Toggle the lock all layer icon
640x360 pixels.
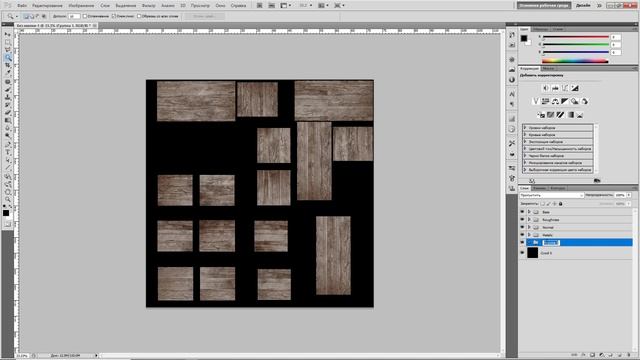(560, 204)
